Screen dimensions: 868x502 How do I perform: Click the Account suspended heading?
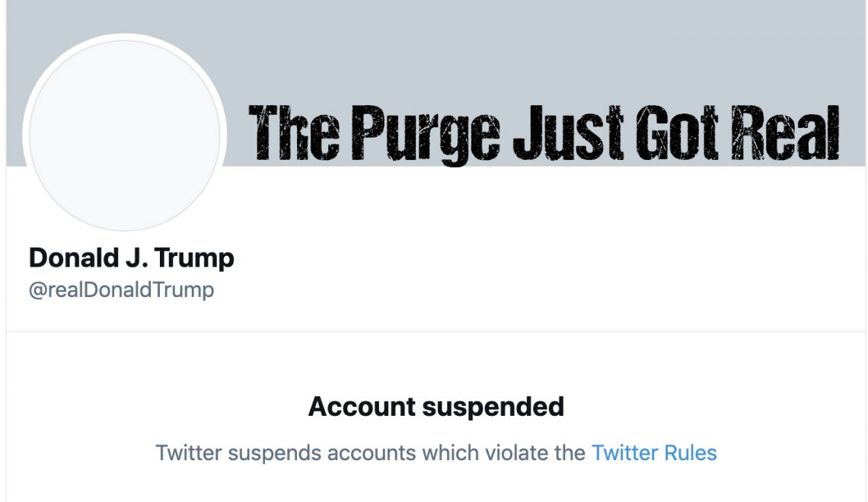[436, 407]
